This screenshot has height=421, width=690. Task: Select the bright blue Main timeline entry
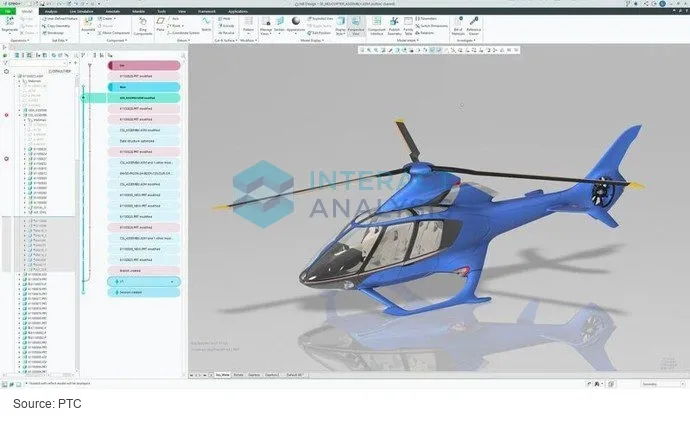pos(144,87)
